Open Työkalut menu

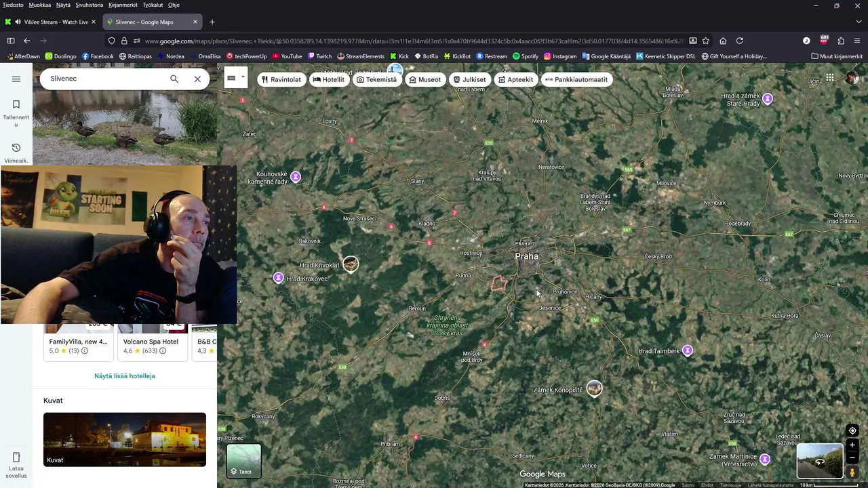tap(153, 5)
